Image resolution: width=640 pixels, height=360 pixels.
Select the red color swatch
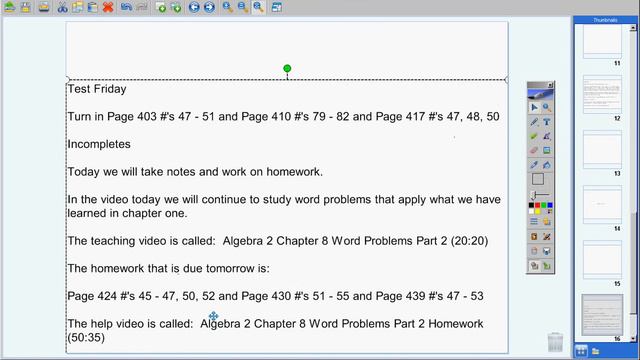[x=538, y=205]
